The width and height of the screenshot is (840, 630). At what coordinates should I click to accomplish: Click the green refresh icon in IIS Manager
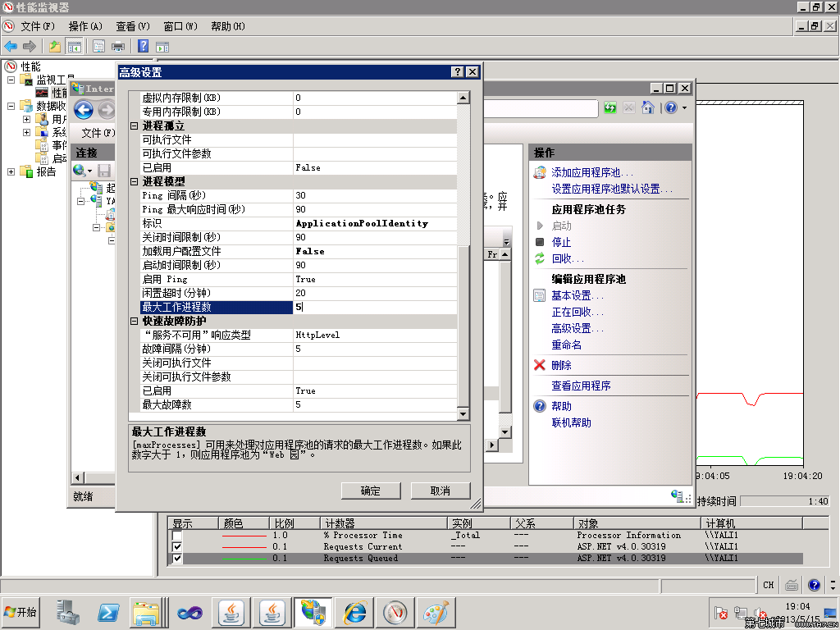[610, 107]
